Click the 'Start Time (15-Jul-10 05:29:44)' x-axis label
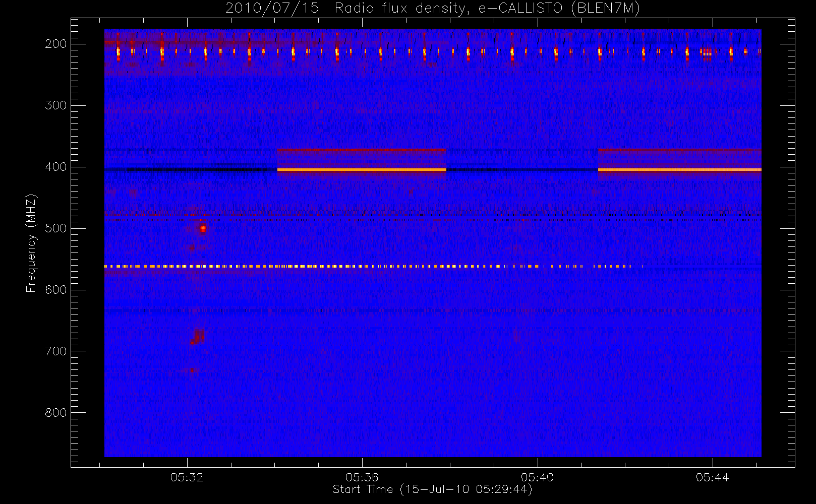The image size is (816, 504). click(433, 489)
